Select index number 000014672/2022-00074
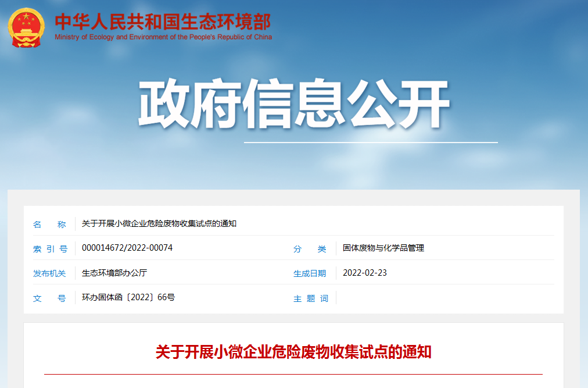This screenshot has height=388, width=588. [x=127, y=248]
